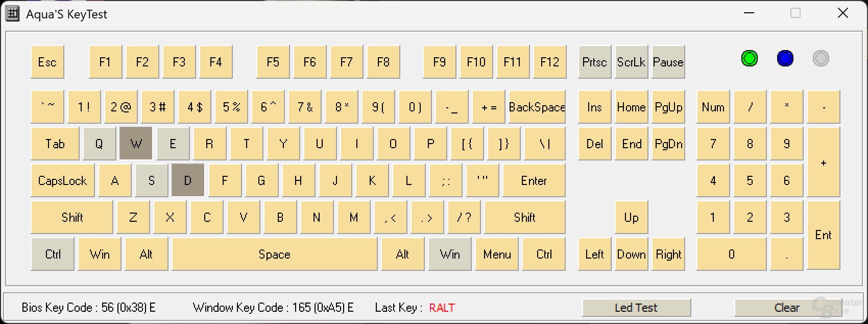Click the ScrLk key
This screenshot has height=324, width=868.
coord(632,62)
